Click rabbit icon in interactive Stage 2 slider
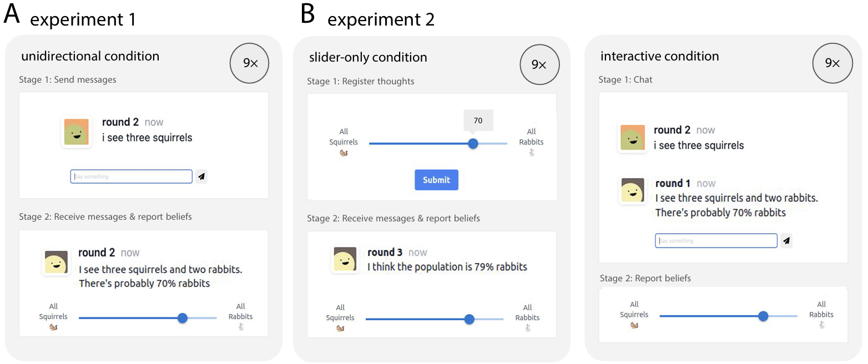This screenshot has width=868, height=364. click(x=821, y=325)
